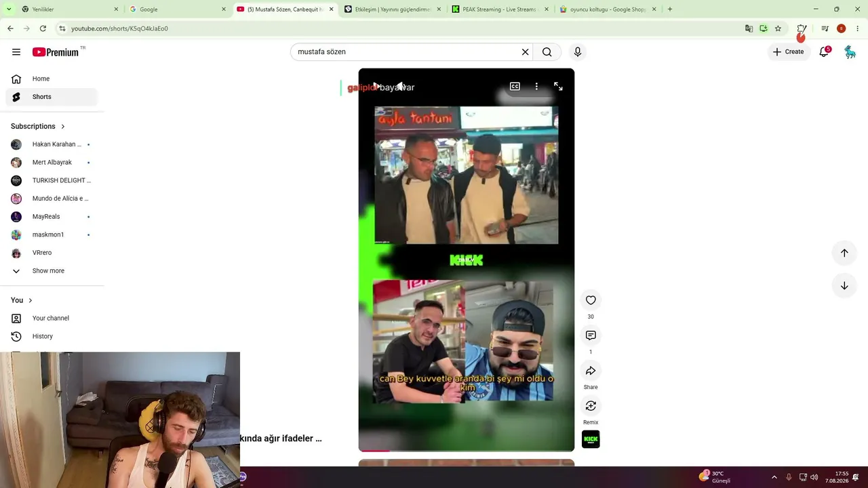Screen dimensions: 868x488
Task: Switch to the Etkileşim Kick tab
Action: click(392, 9)
